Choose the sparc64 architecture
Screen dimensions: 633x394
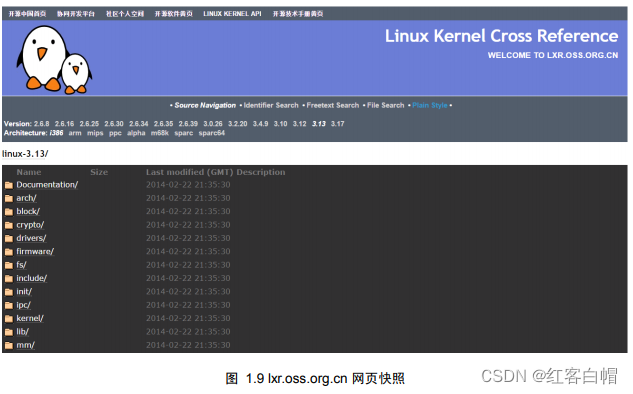click(x=212, y=133)
